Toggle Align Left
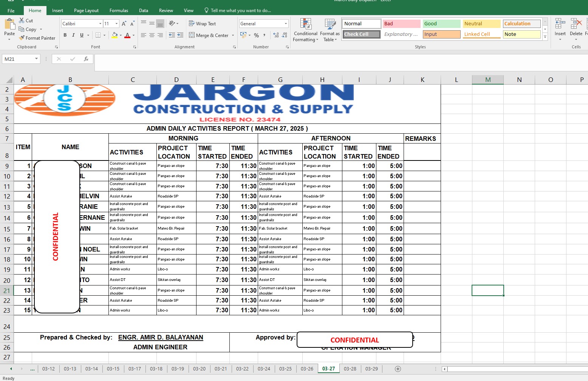Viewport: 588px width, 381px height. [x=144, y=35]
